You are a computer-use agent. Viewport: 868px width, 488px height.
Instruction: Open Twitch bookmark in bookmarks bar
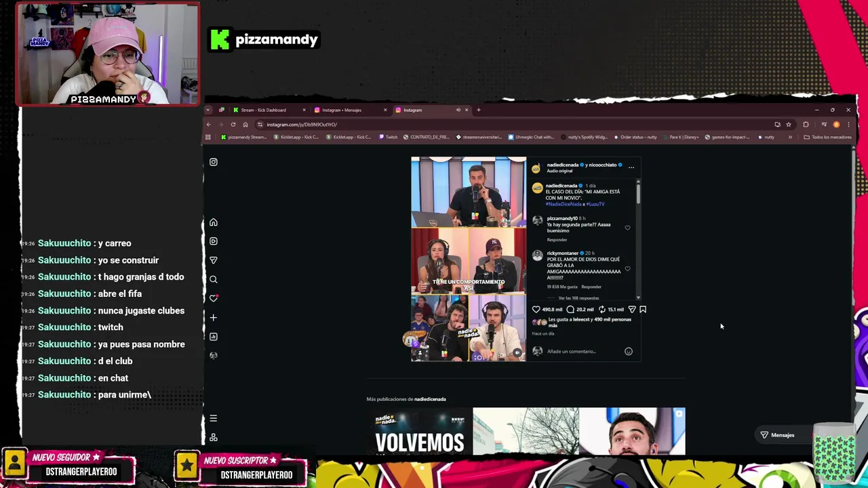tap(389, 137)
